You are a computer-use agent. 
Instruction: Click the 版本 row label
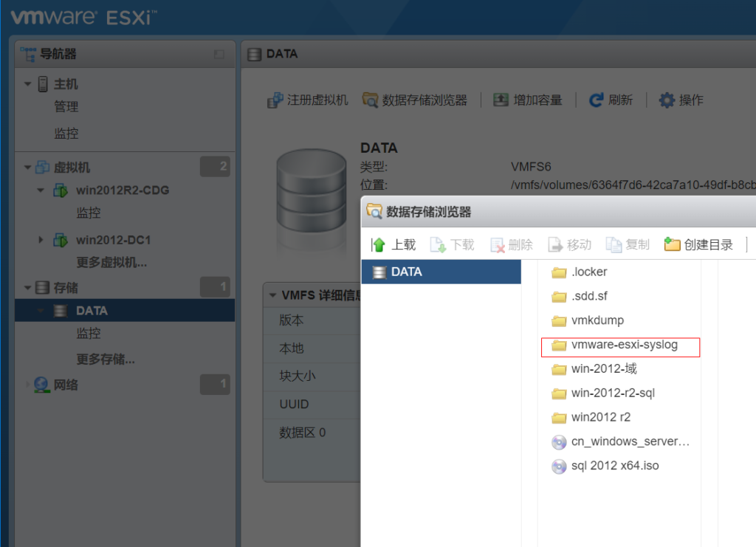pyautogui.click(x=291, y=320)
